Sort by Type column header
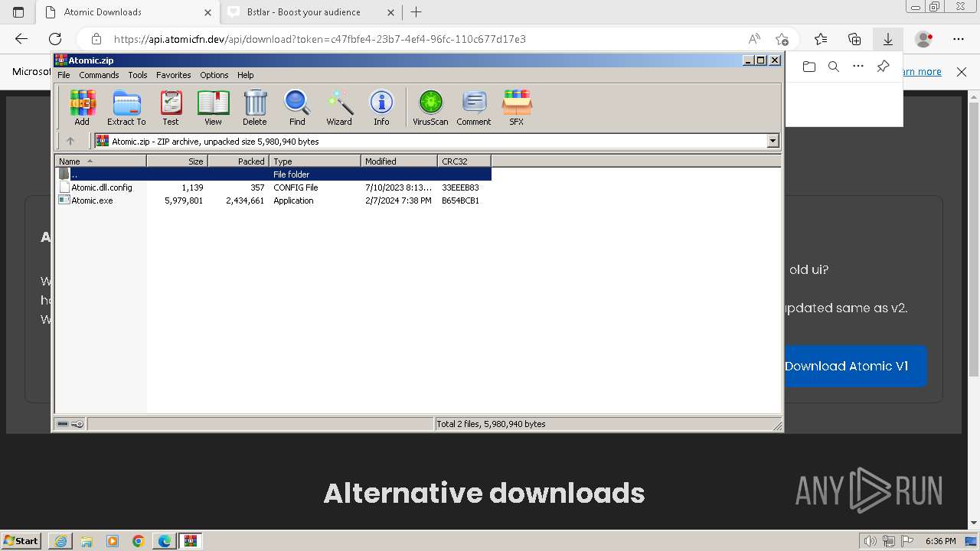Screen dimensions: 980x551 315,161
